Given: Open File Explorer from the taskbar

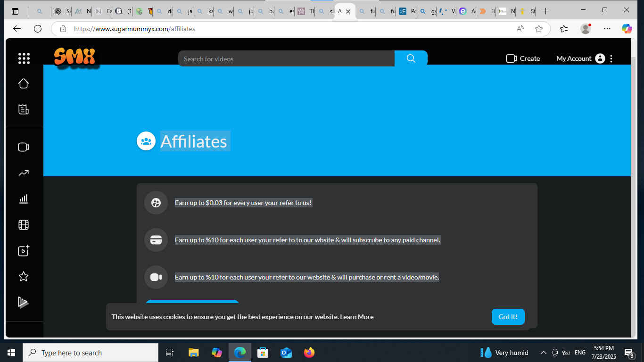Looking at the screenshot, I should (193, 353).
